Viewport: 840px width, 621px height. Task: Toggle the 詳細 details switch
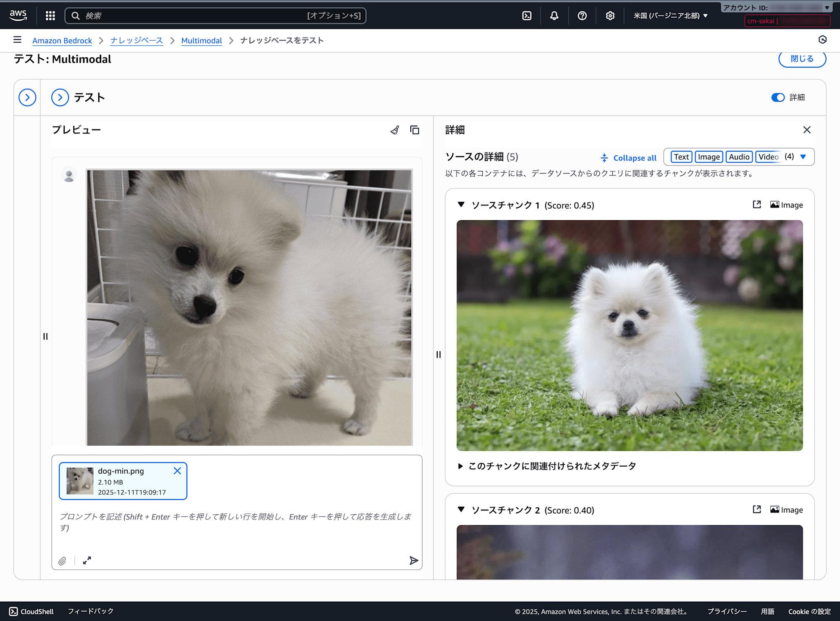[778, 97]
